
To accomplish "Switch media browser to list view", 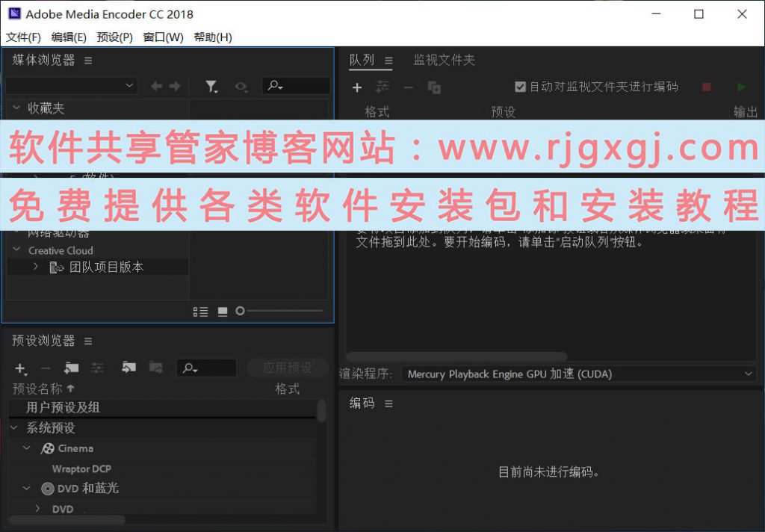I will pos(200,312).
